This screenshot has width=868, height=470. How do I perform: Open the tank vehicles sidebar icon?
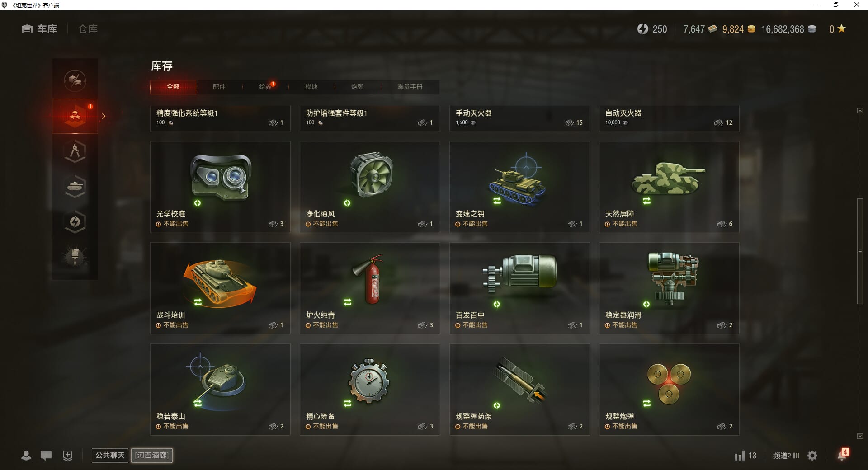click(75, 187)
